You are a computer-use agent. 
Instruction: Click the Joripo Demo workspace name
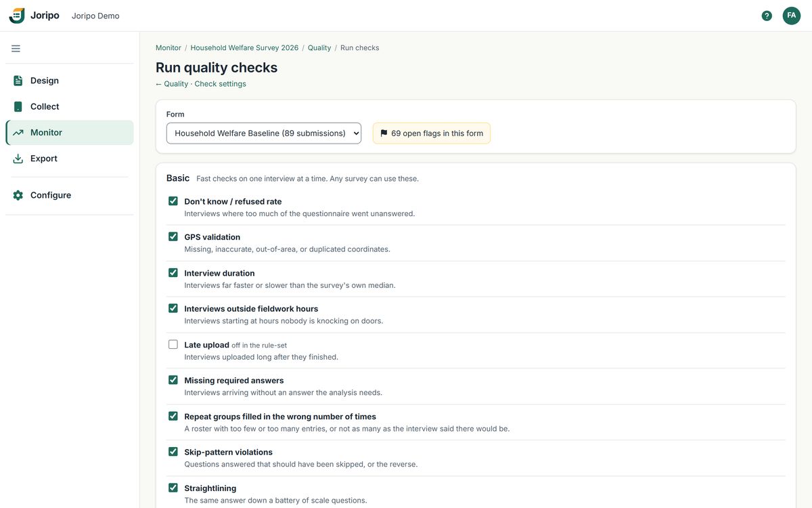coord(95,16)
